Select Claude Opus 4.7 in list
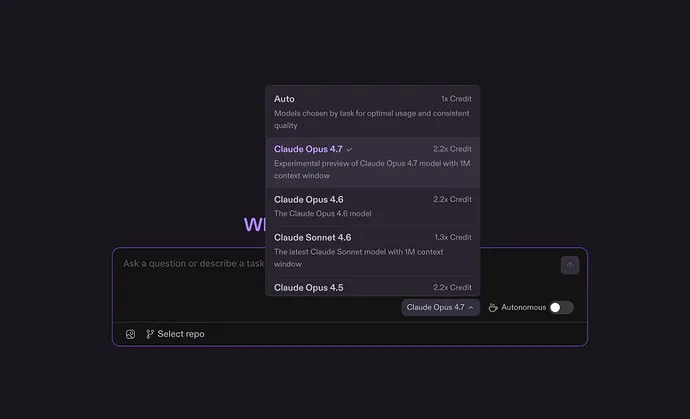Image resolution: width=690 pixels, height=419 pixels. tap(372, 162)
